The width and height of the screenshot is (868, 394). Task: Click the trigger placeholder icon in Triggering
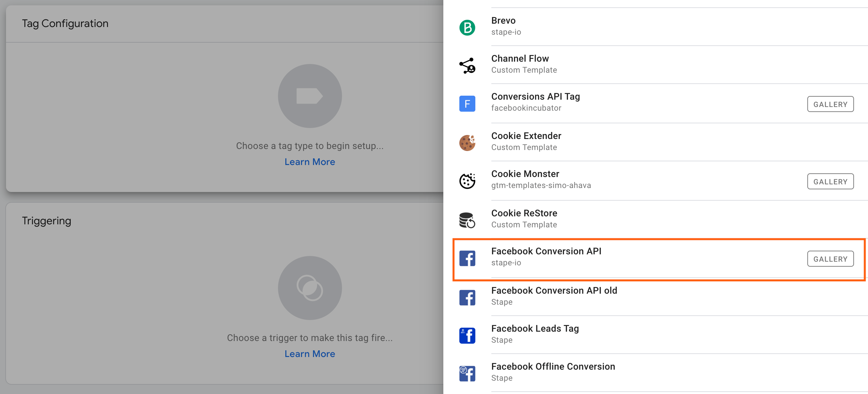point(310,288)
